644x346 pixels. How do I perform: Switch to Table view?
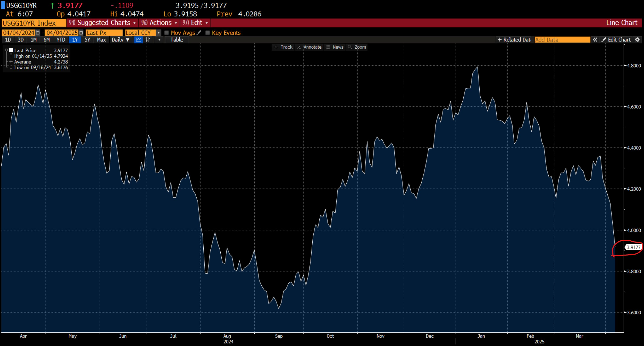click(177, 39)
